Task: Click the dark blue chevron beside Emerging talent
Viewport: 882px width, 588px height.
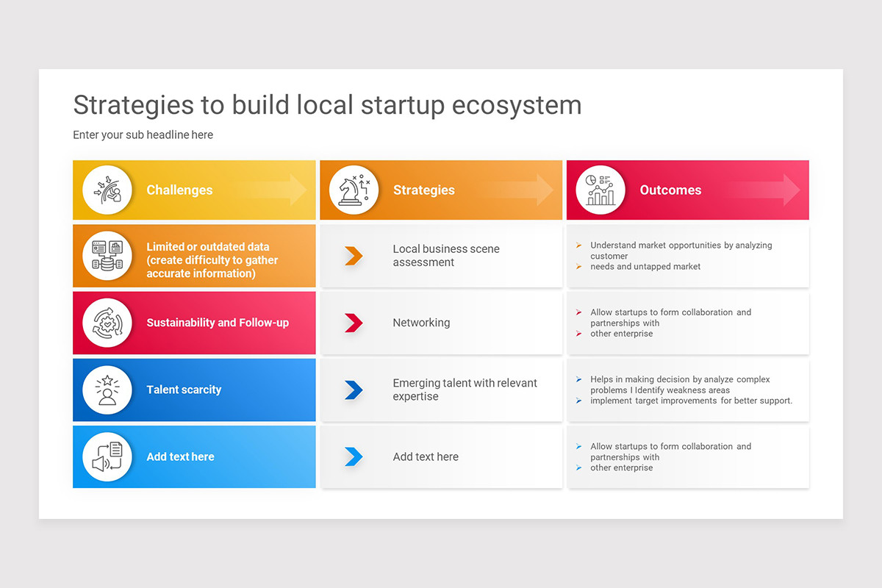Action: tap(354, 390)
